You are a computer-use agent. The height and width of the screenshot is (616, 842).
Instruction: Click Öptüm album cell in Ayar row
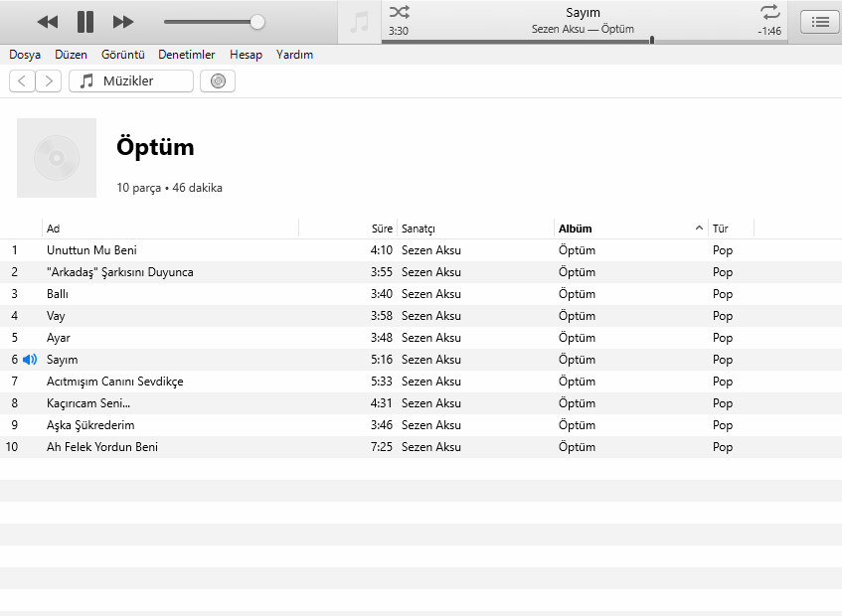(x=577, y=338)
